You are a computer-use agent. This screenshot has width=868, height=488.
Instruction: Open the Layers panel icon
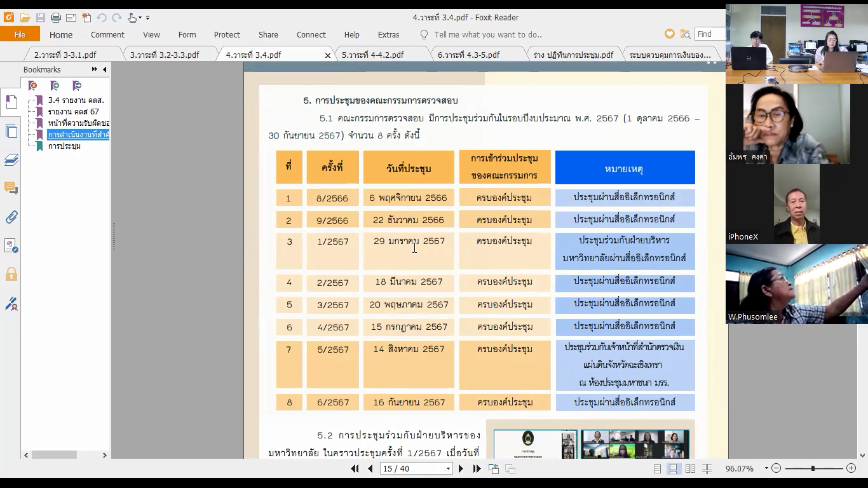[x=11, y=159]
